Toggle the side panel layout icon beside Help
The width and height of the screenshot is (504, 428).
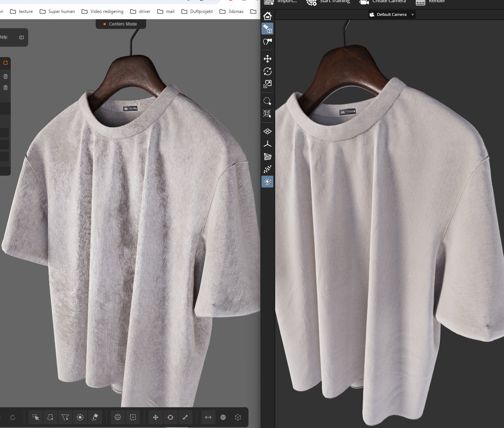pyautogui.click(x=22, y=37)
